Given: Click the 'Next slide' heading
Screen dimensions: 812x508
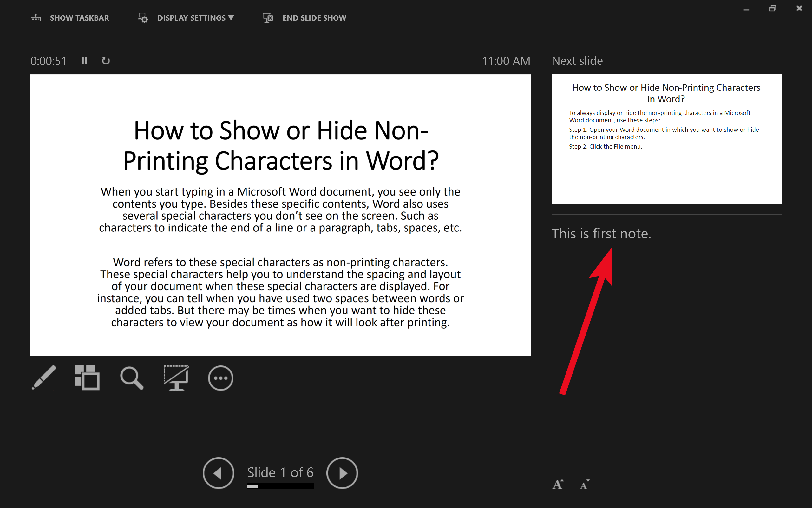Looking at the screenshot, I should [x=577, y=61].
